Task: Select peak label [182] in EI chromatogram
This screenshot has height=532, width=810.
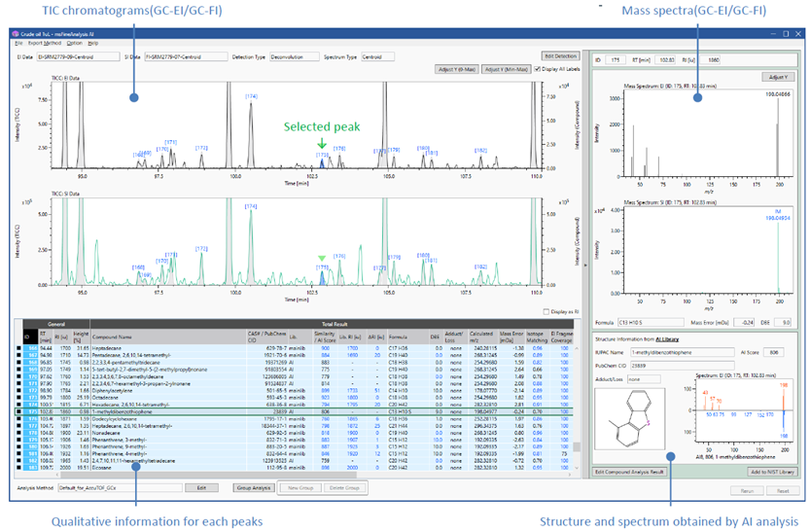Action: click(481, 151)
